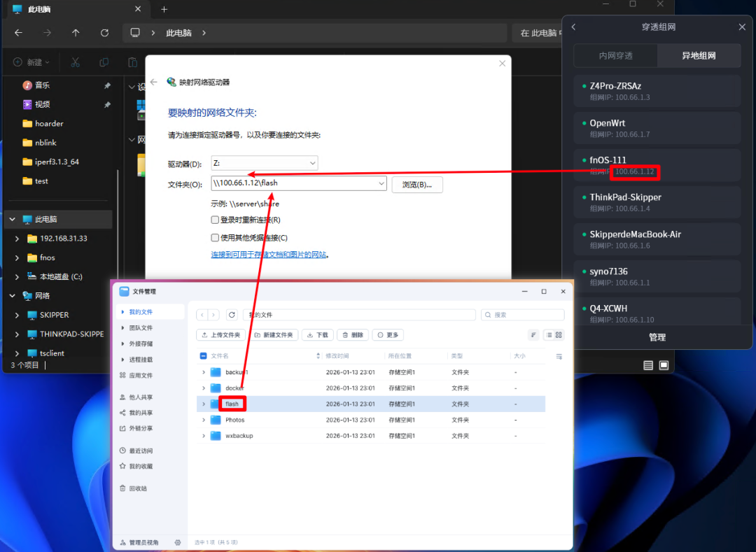Image resolution: width=756 pixels, height=552 pixels.
Task: Open the storage website link in dialog
Action: pos(269,255)
